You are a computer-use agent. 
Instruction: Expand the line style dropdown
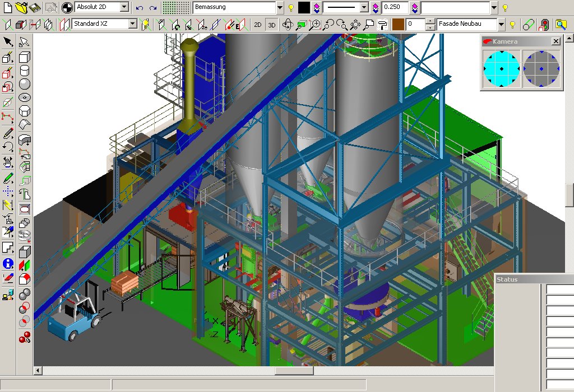363,8
